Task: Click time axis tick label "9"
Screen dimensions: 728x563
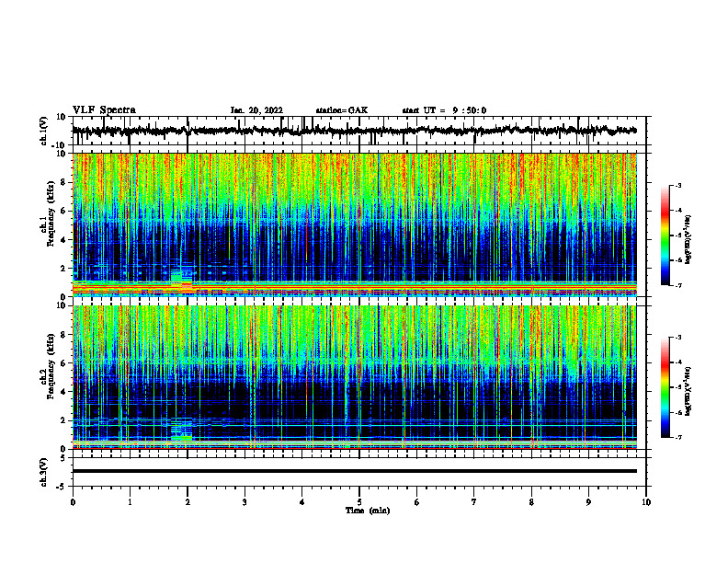Action: [x=588, y=502]
